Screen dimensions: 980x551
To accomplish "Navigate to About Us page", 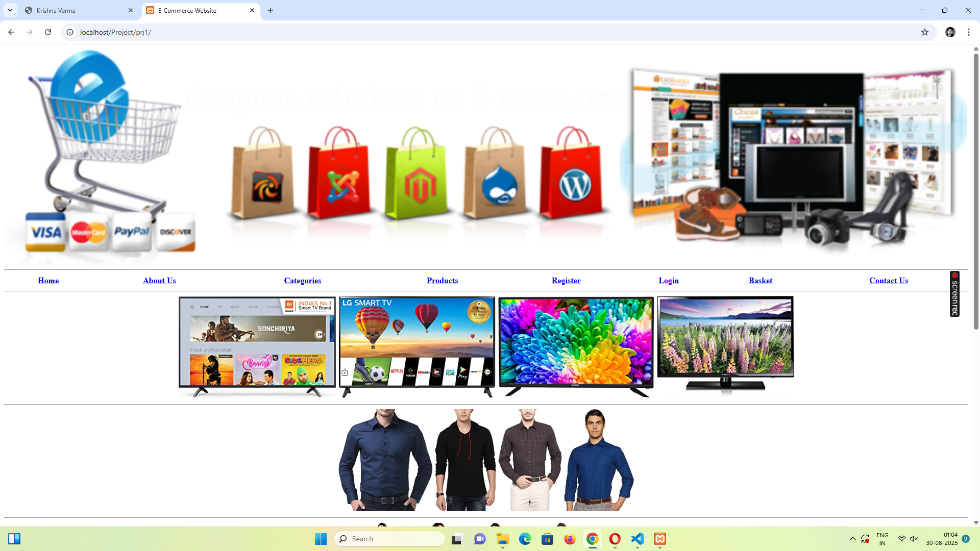I will point(159,281).
